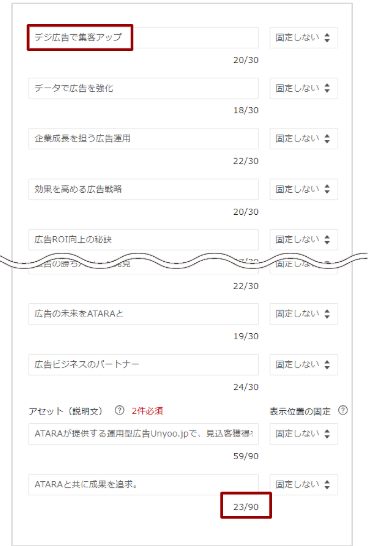Expand 固定しない selector beside 企業成長を担う広告運用
Viewport: 369px width, 546px height.
point(304,139)
